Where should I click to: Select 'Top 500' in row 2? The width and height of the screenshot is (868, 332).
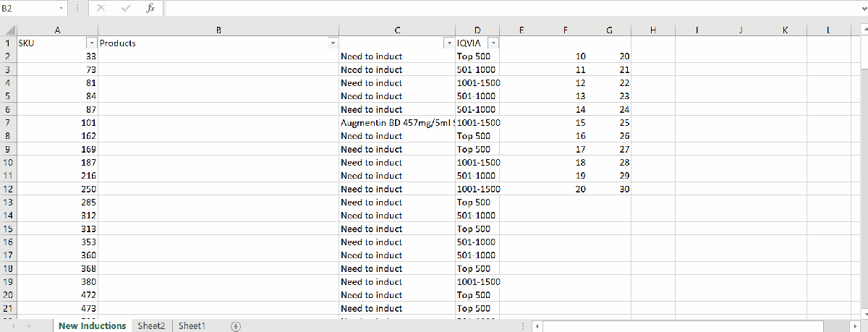(x=477, y=56)
